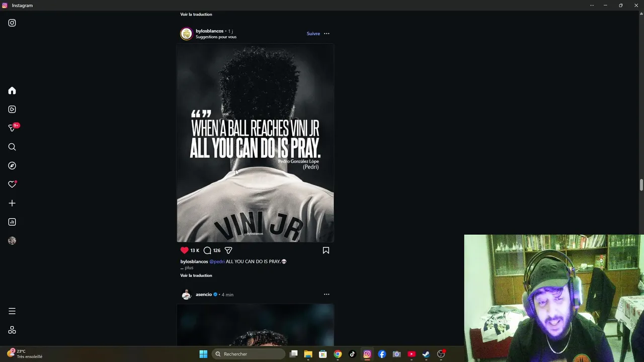The width and height of the screenshot is (644, 362).
Task: Open the Windows Start button
Action: coord(203,354)
